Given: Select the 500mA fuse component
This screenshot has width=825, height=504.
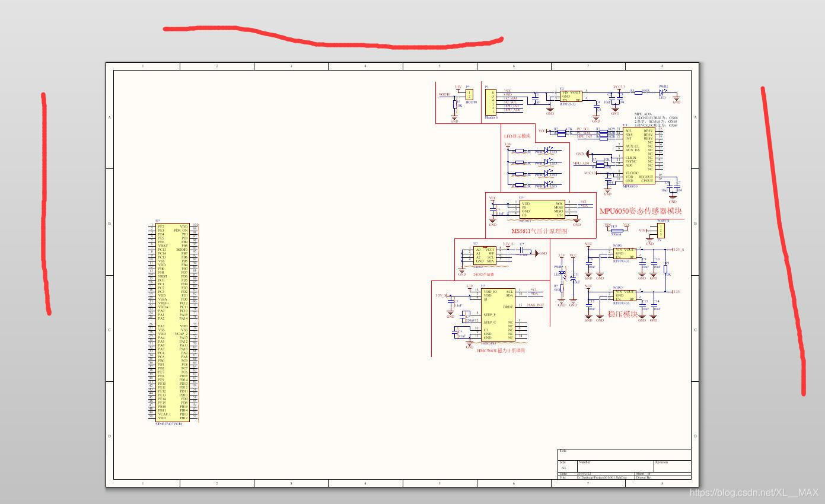Looking at the screenshot, I should [617, 231].
